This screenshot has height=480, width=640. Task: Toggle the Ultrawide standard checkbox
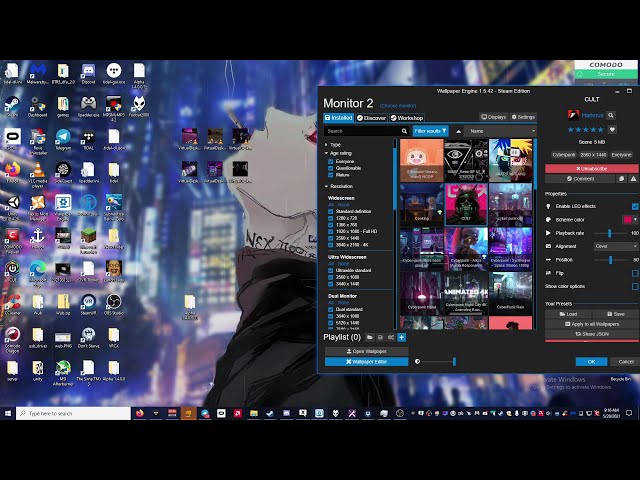[331, 271]
